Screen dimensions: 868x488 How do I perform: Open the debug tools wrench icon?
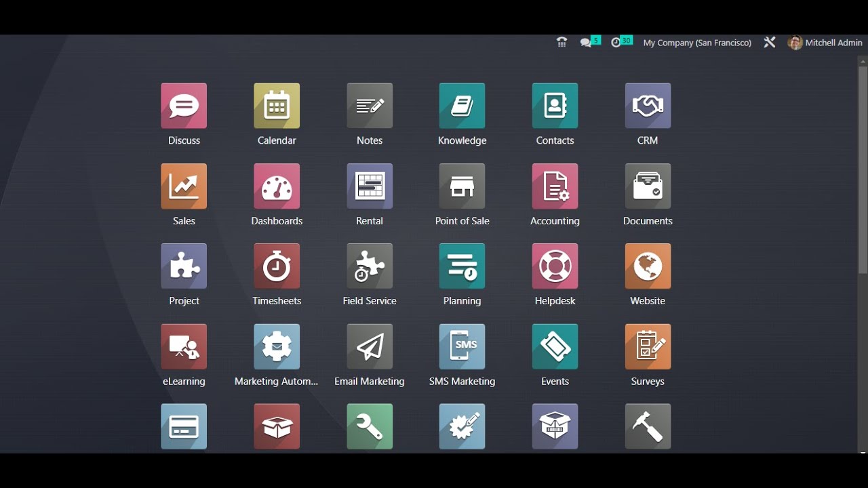(x=769, y=43)
